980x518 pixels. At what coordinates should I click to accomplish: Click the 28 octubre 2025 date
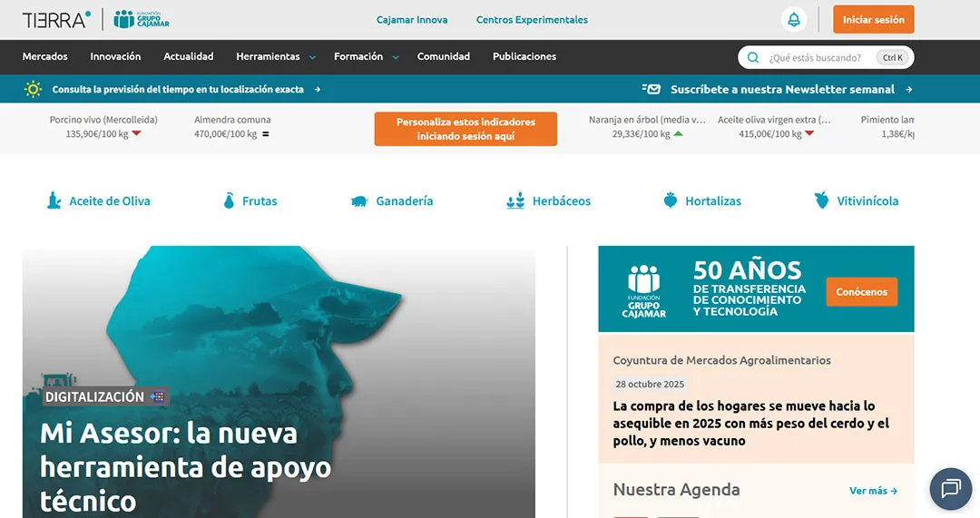650,384
